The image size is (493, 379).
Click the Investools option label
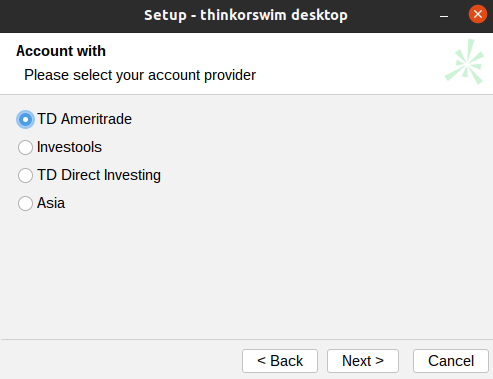pyautogui.click(x=69, y=147)
